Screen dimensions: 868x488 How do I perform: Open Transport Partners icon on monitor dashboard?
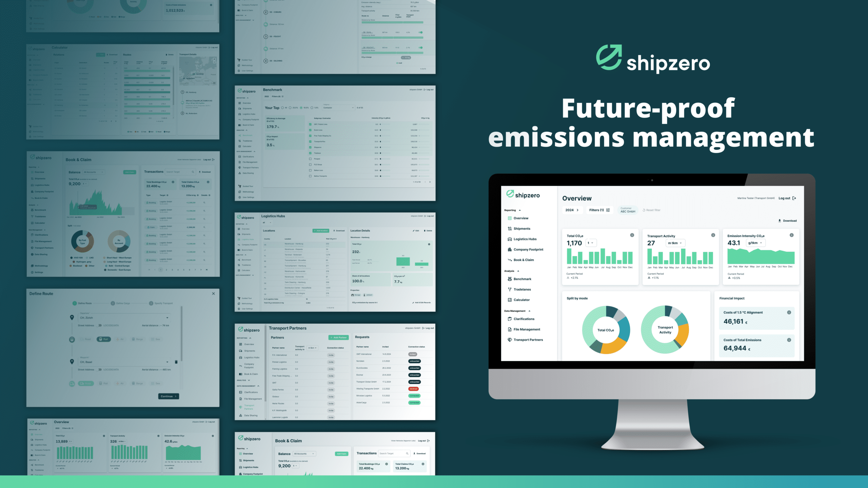coord(509,340)
